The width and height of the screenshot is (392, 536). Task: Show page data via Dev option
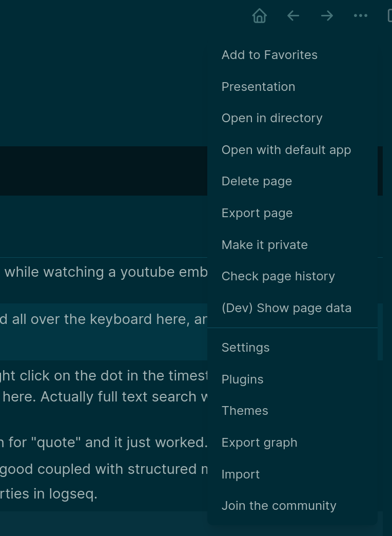click(287, 308)
